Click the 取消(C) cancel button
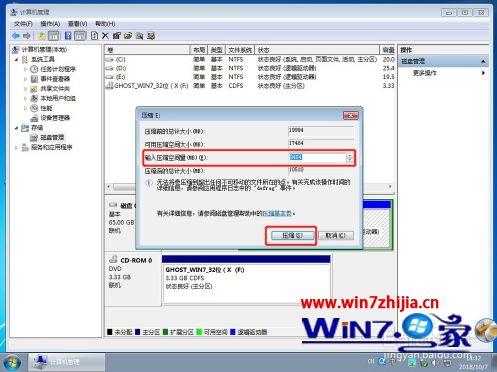 [336, 236]
